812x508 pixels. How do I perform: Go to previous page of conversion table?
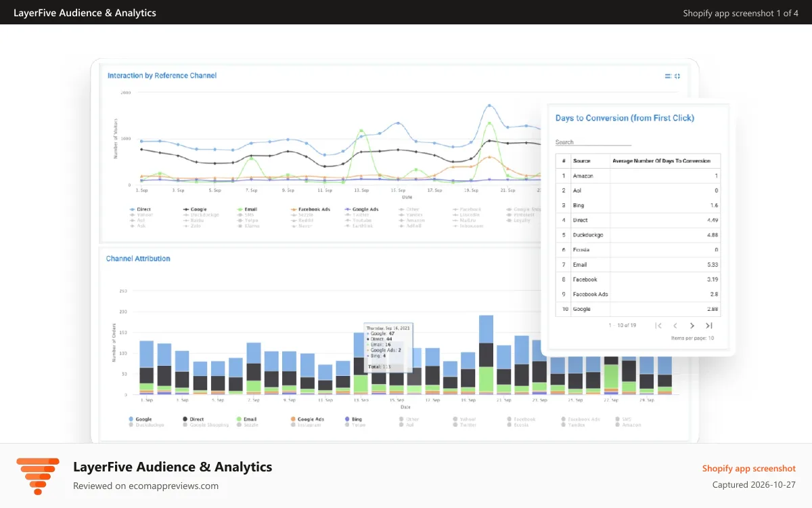(675, 326)
